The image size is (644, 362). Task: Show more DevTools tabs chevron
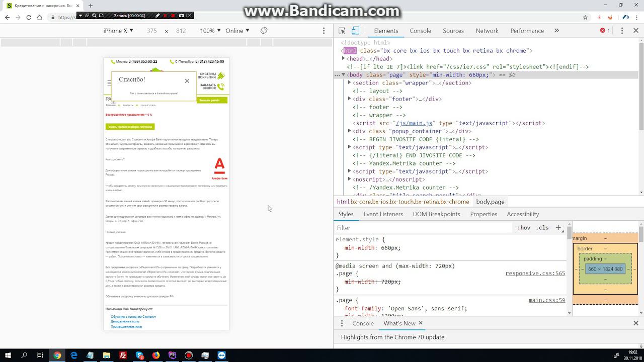[x=556, y=31]
